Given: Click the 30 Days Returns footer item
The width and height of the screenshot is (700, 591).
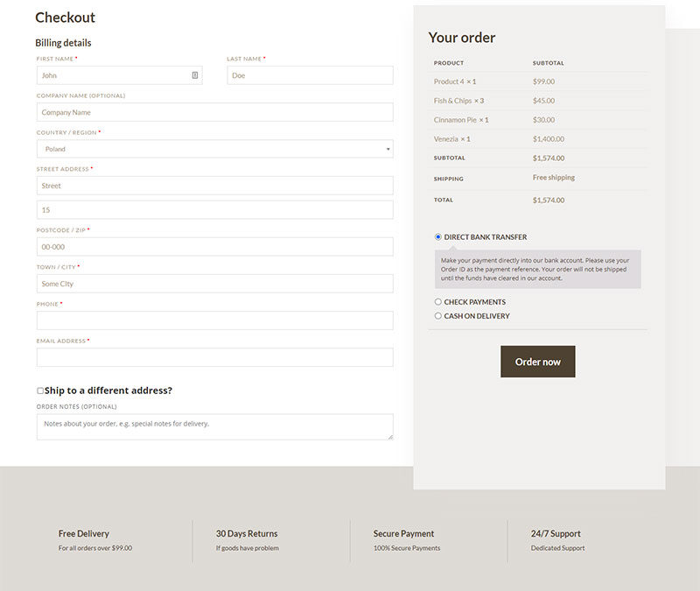Looking at the screenshot, I should pyautogui.click(x=247, y=540).
